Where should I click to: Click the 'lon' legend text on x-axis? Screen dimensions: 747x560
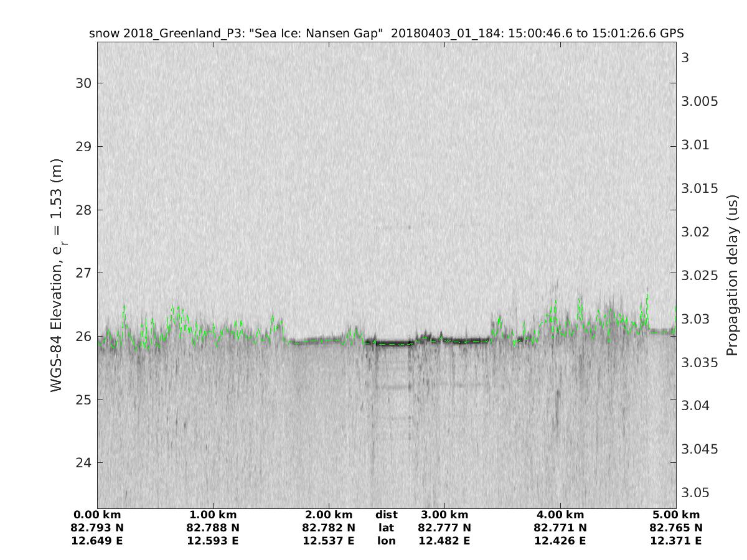387,541
